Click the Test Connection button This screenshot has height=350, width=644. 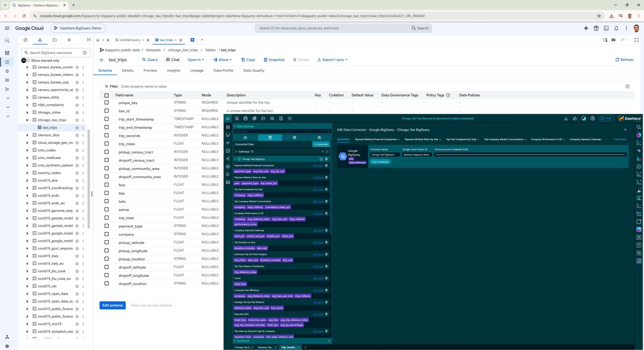[380, 162]
